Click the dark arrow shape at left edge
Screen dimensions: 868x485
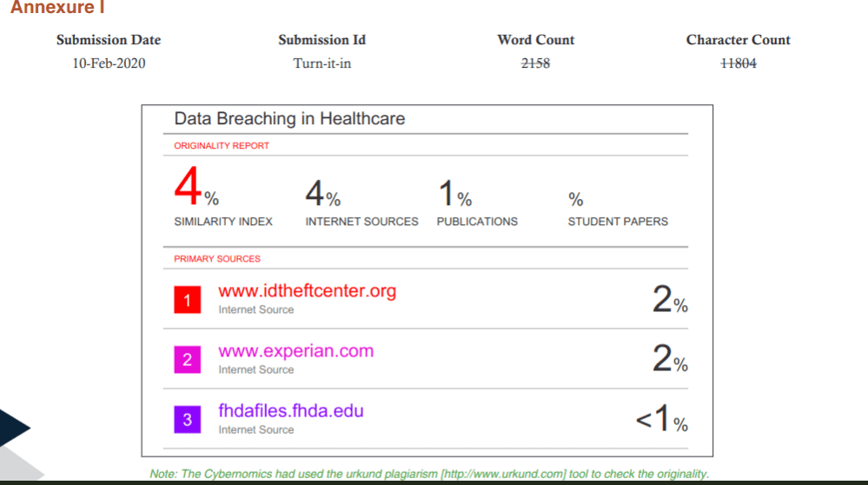15,427
